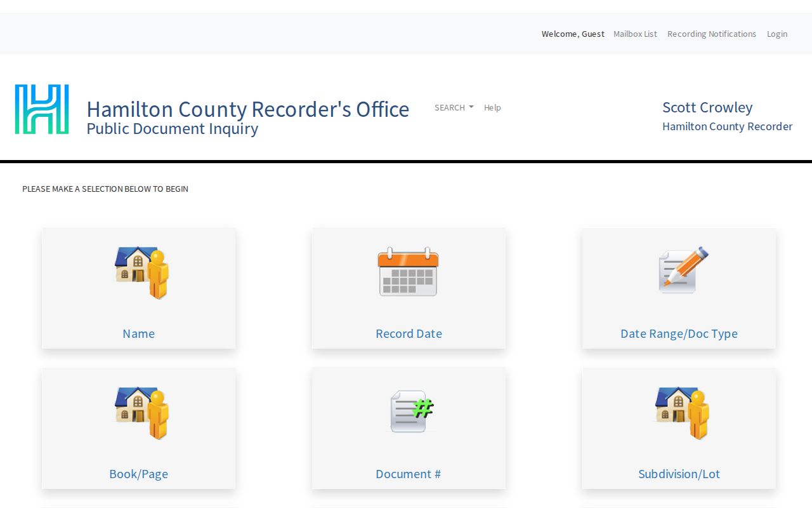Open the Date Range/Doc Type search link

tap(679, 333)
